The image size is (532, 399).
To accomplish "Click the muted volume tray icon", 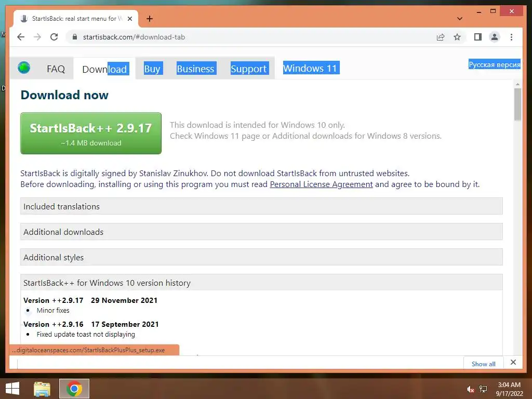I will pos(470,389).
